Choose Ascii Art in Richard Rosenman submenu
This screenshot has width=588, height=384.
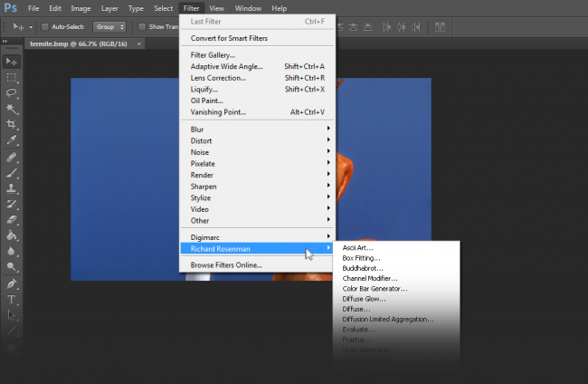click(x=396, y=248)
